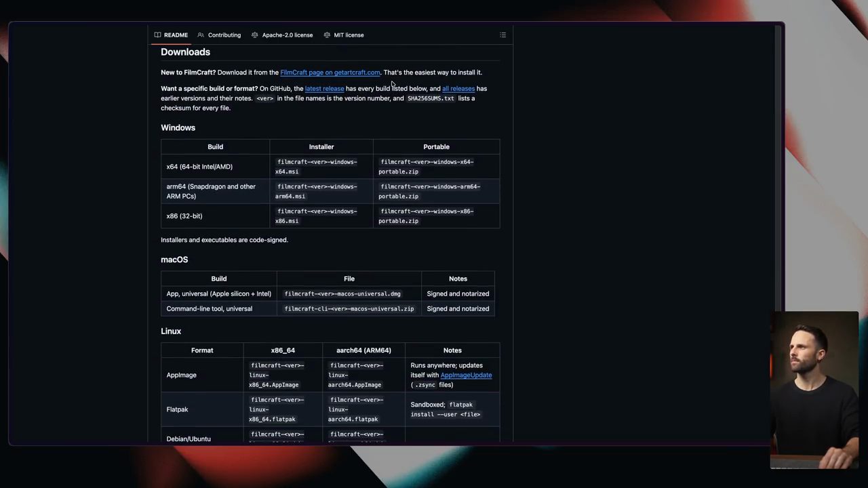Click the Debian/Ubuntu format row label
Screen dimensions: 868x488
189,439
